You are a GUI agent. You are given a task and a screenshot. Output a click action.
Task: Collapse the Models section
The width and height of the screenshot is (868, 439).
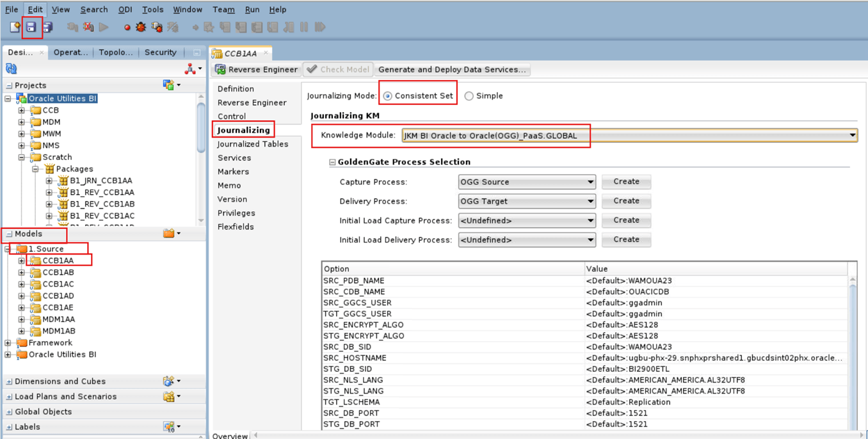tap(9, 234)
